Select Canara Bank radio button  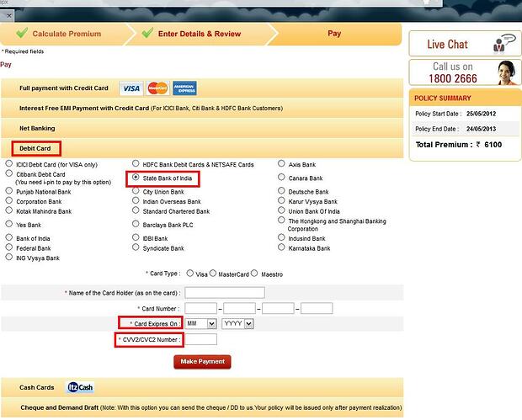[281, 177]
